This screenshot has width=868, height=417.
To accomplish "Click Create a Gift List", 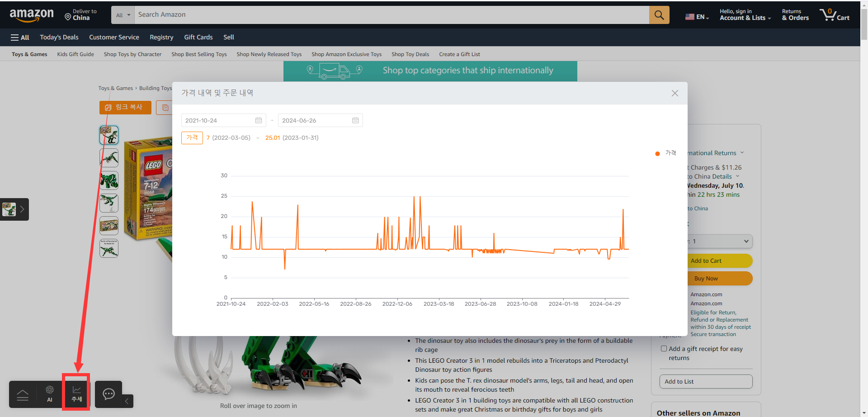I will pyautogui.click(x=459, y=54).
